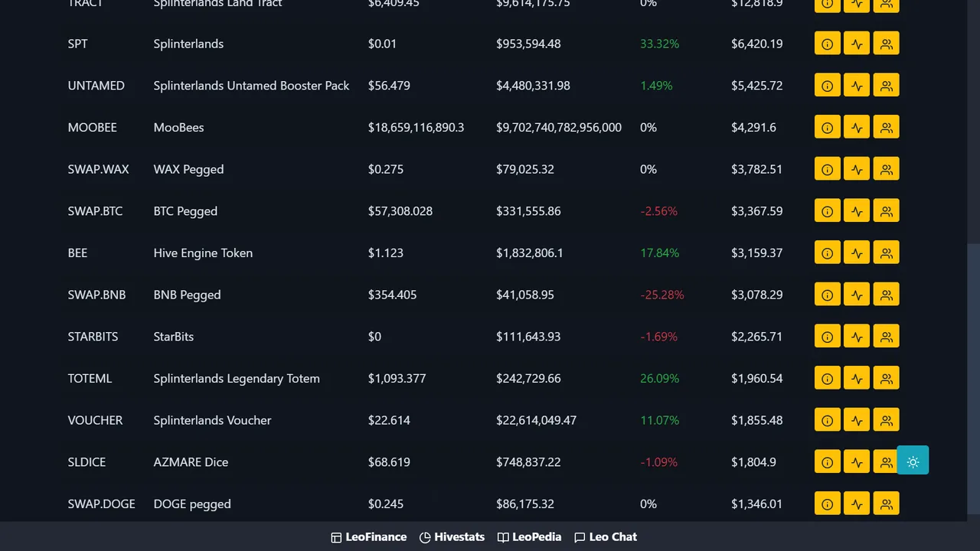Click the 33.32% change value
Viewport: 980px width, 551px height.
659,44
